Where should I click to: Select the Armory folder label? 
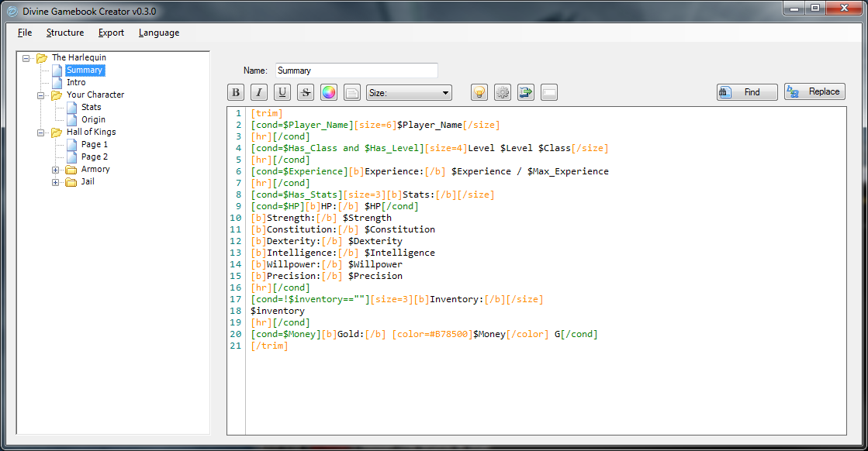(95, 169)
